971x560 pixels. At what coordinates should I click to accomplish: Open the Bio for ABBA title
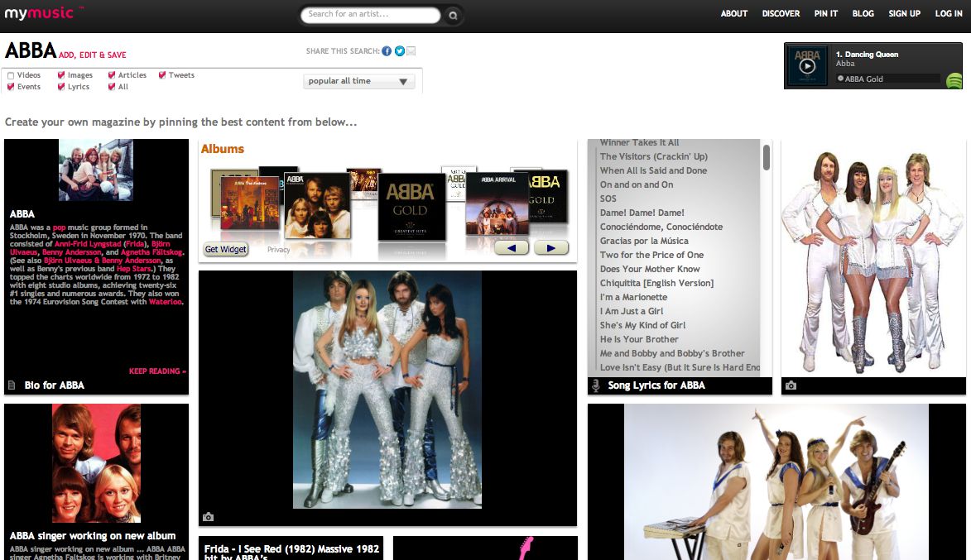(54, 385)
